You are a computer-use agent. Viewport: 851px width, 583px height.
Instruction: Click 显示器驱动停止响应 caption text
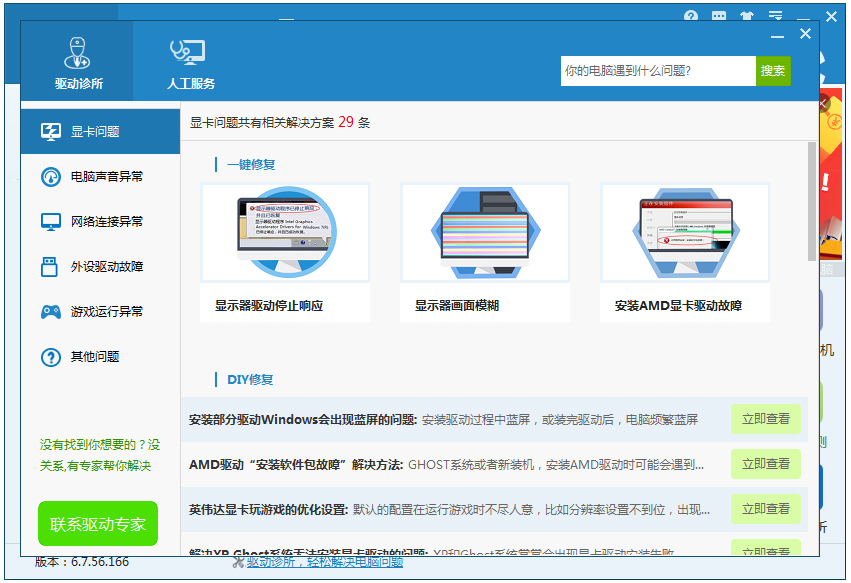(269, 306)
